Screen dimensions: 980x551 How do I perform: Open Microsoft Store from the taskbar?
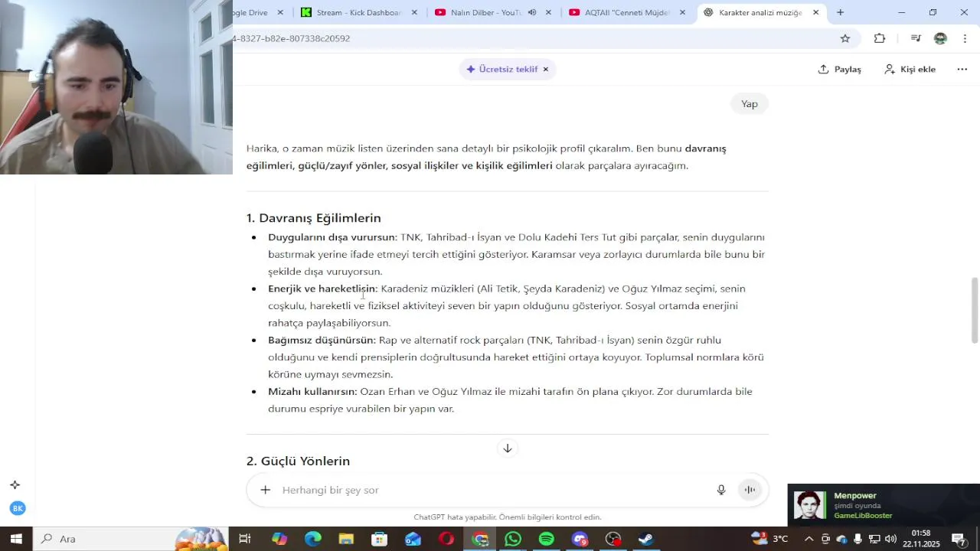point(379,539)
